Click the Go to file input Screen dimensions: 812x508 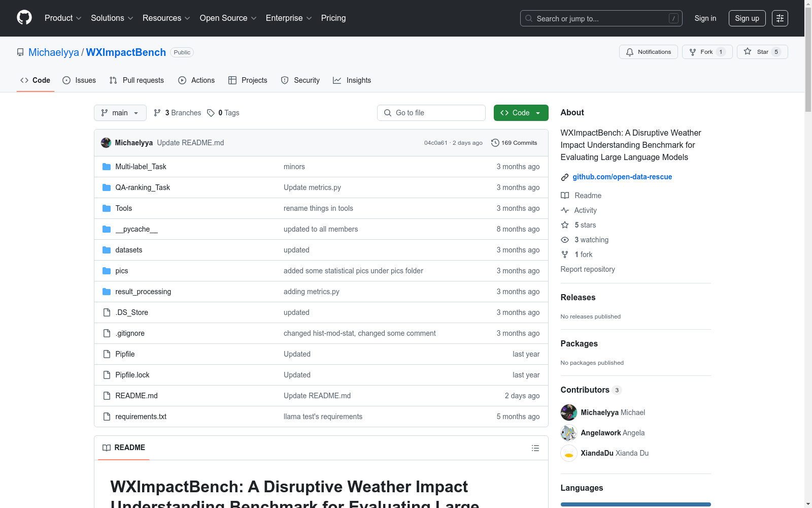tap(431, 113)
